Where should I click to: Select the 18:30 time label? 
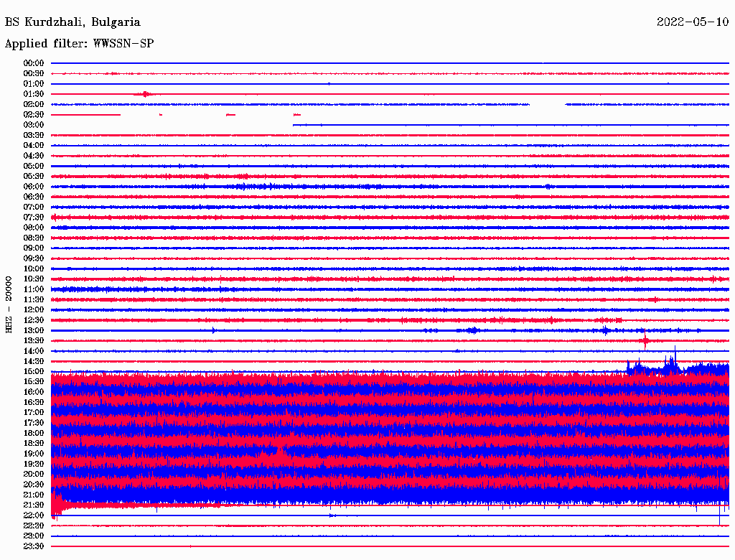[34, 444]
